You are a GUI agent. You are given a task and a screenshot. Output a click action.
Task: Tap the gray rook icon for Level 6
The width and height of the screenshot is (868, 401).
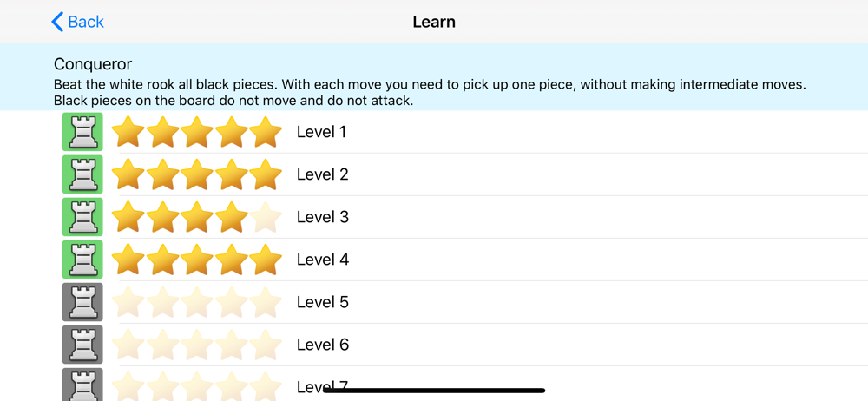tap(82, 345)
